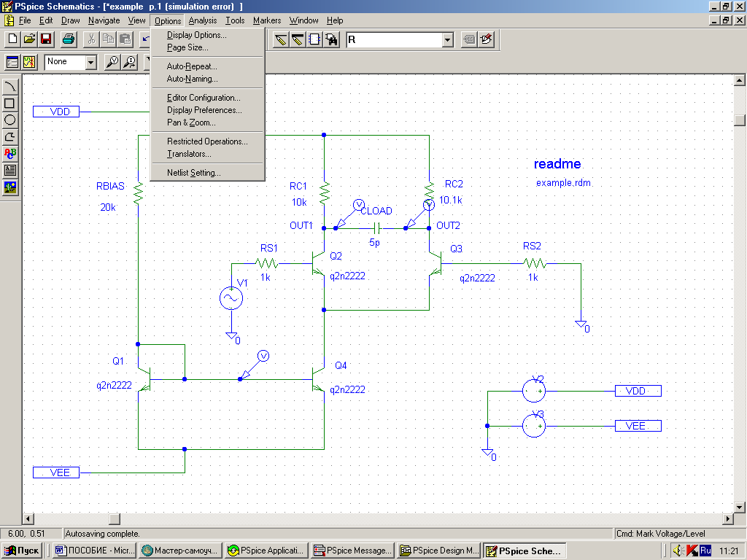Open the marker color dropdown showing None
Image resolution: width=747 pixels, height=560 pixels.
pos(90,63)
